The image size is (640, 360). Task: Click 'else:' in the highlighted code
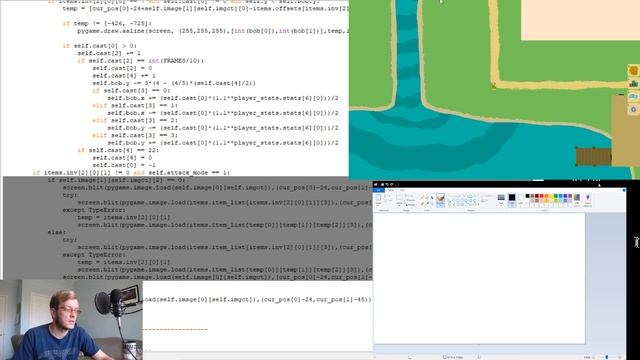point(57,232)
